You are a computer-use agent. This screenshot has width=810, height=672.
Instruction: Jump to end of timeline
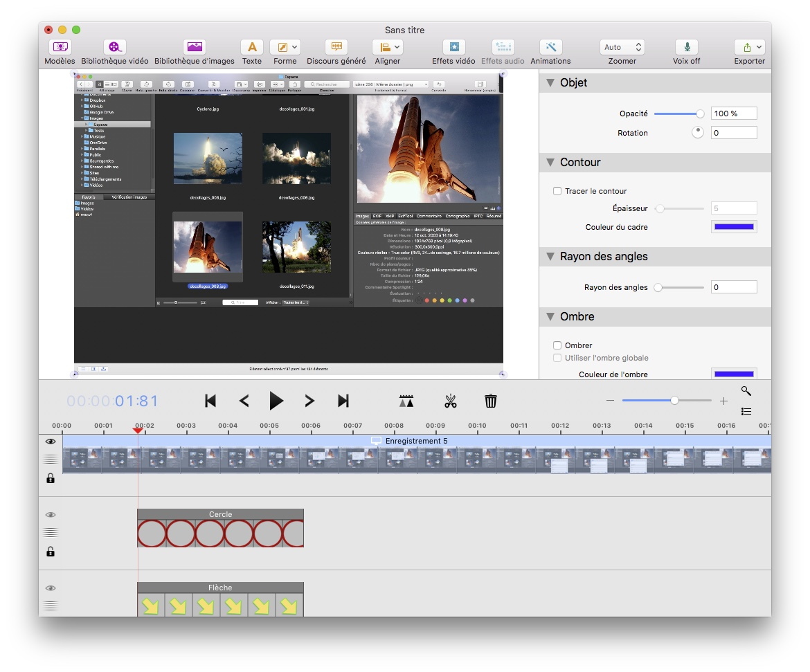pyautogui.click(x=343, y=401)
